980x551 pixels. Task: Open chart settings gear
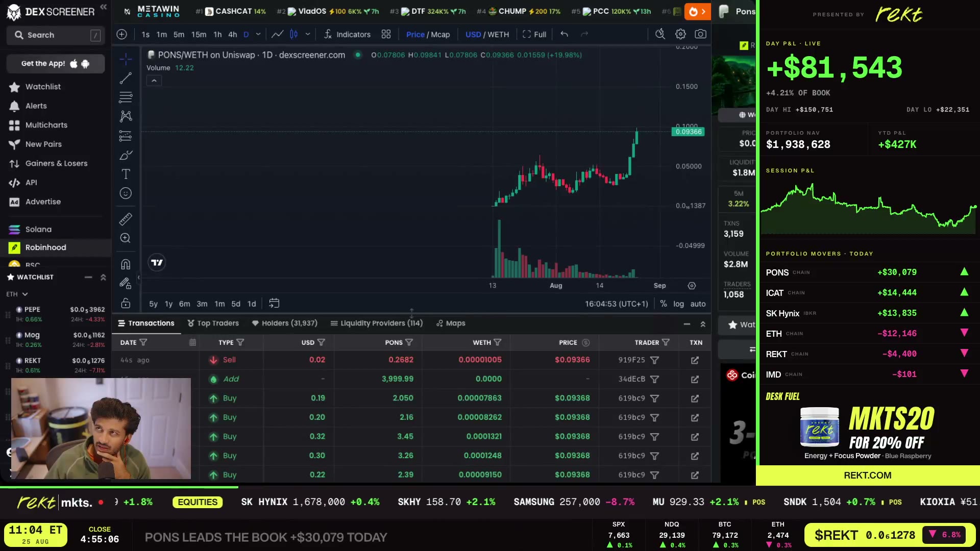click(x=680, y=34)
